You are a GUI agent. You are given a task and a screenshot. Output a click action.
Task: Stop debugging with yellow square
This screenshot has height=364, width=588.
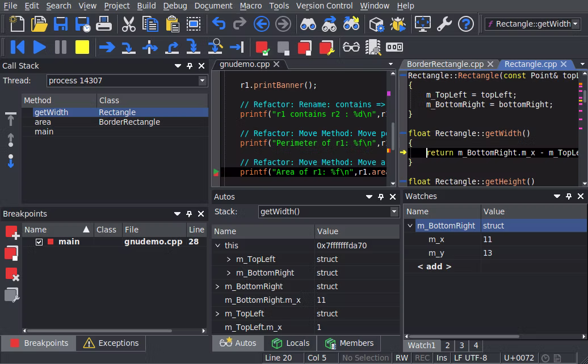82,47
